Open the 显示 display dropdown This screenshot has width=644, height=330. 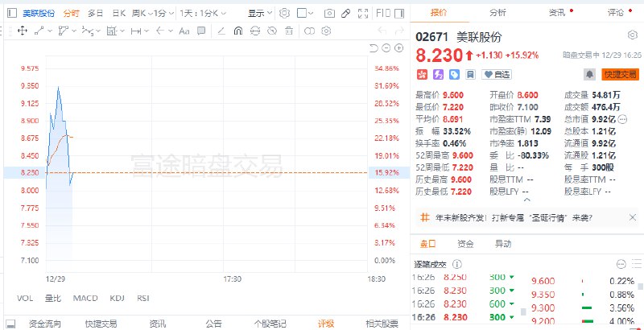pos(260,14)
